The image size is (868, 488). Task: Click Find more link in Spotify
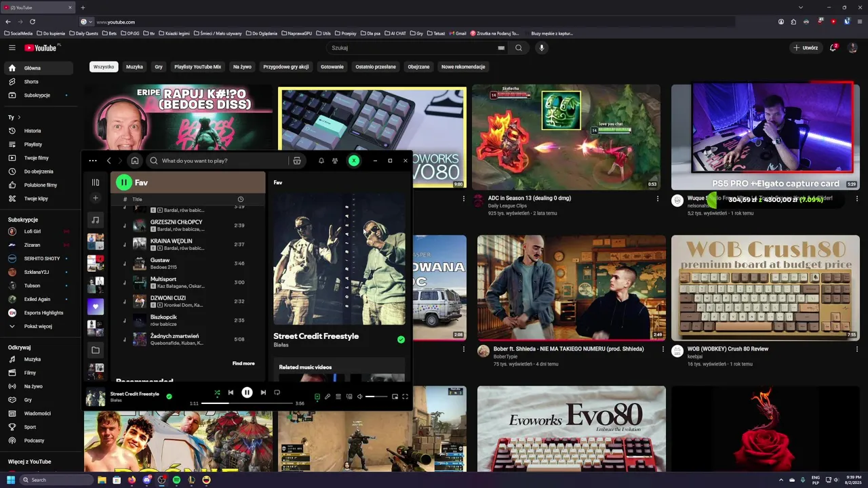coord(243,363)
